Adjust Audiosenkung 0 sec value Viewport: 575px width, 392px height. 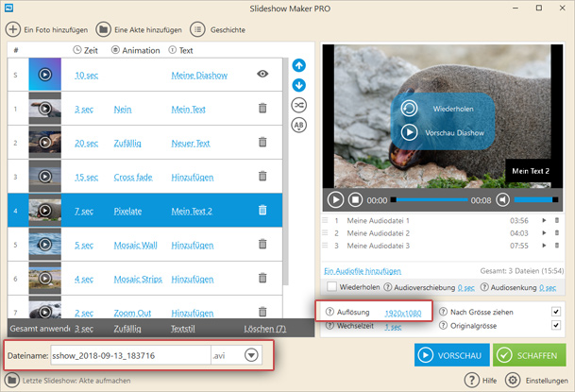click(x=548, y=288)
